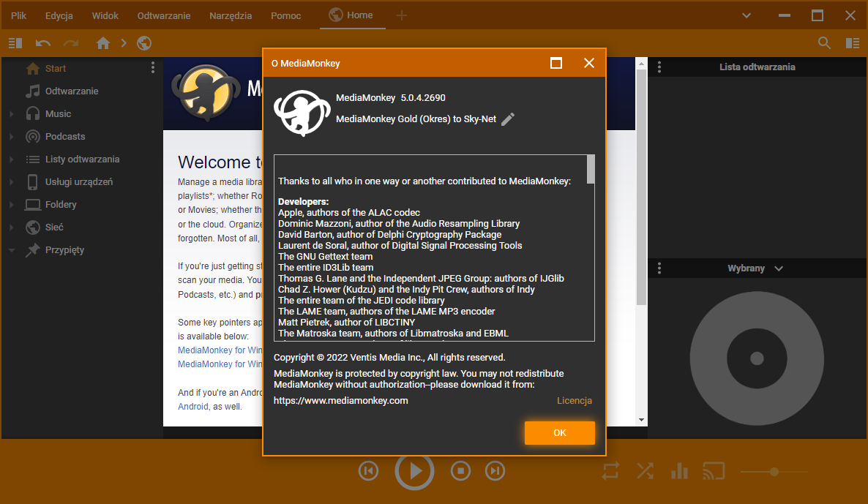Viewport: 868px width, 504px height.
Task: Open the Widok menu
Action: click(105, 15)
